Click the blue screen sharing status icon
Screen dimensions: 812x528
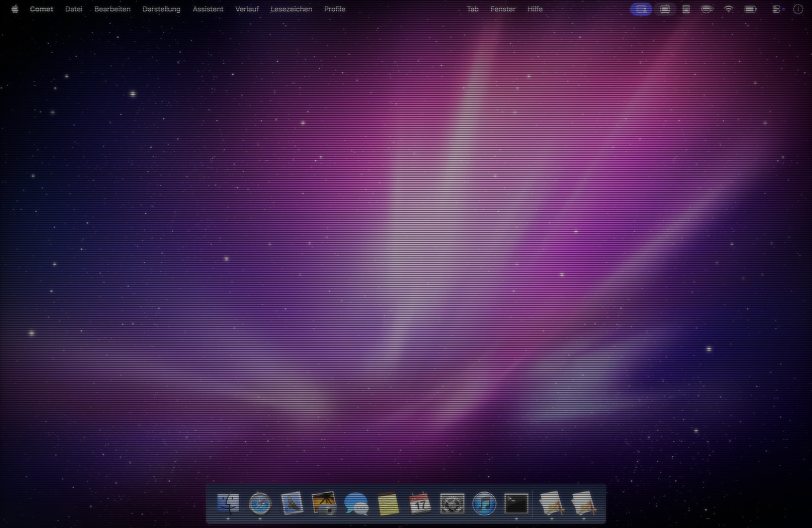[x=641, y=9]
